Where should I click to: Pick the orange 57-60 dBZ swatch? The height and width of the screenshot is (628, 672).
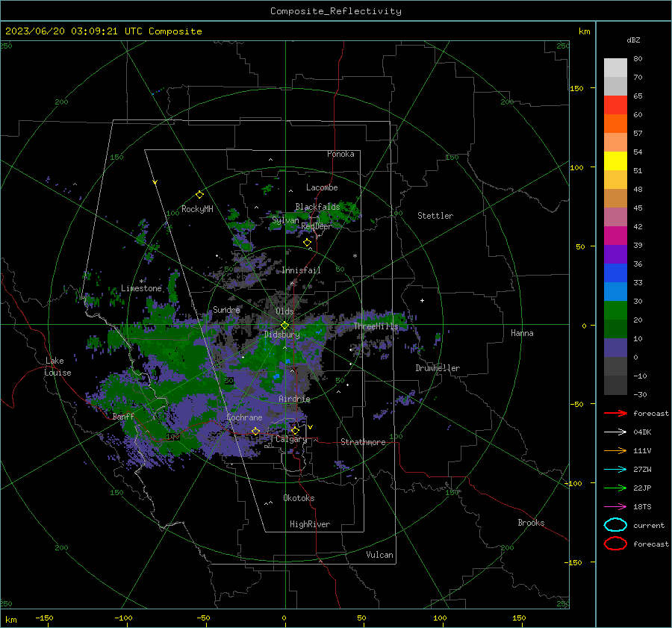[615, 123]
